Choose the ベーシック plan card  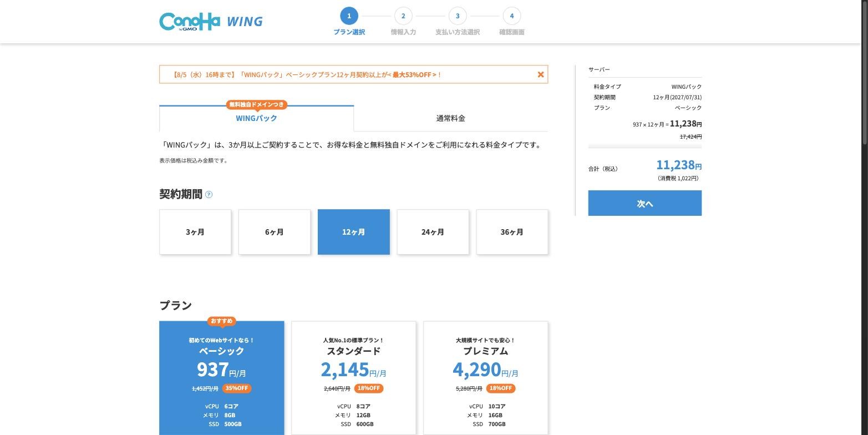point(222,378)
